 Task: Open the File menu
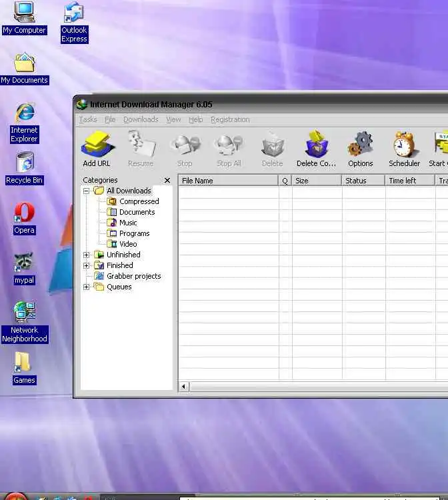tap(110, 119)
